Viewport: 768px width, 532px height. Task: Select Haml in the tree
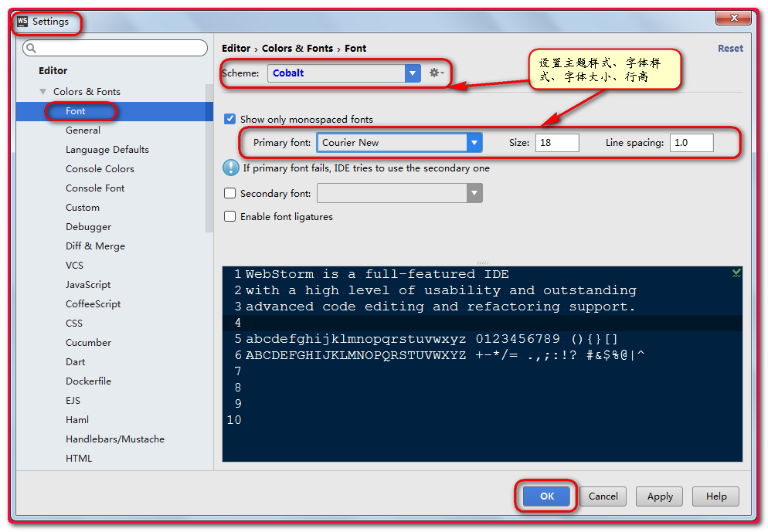click(x=77, y=420)
